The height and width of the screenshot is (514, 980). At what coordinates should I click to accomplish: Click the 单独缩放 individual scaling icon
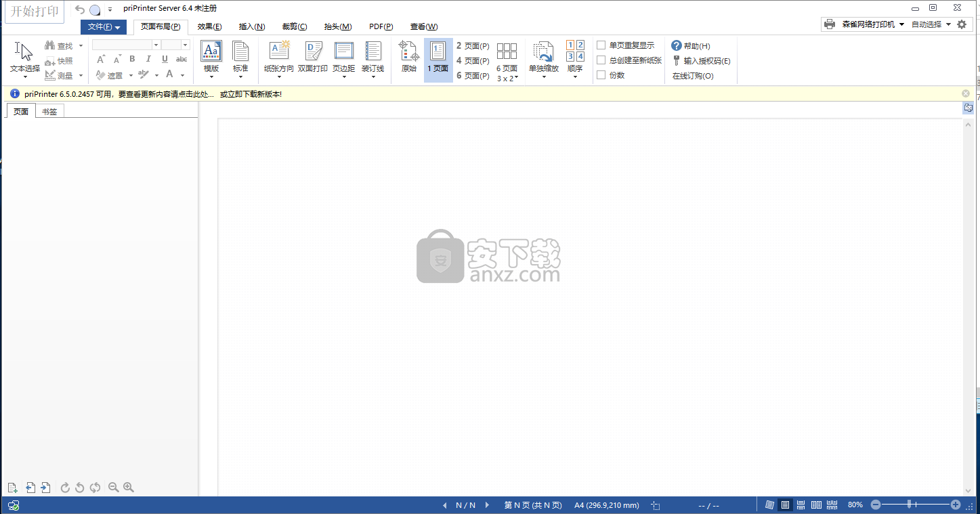point(544,60)
